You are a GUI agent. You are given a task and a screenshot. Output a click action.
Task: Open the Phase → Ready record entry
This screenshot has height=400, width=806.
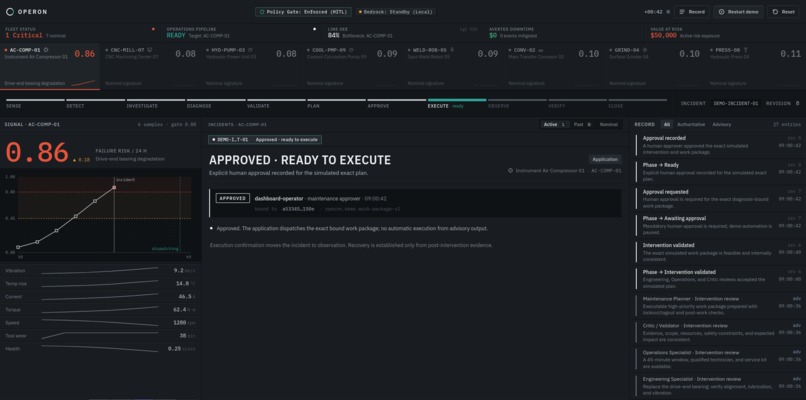click(x=718, y=172)
